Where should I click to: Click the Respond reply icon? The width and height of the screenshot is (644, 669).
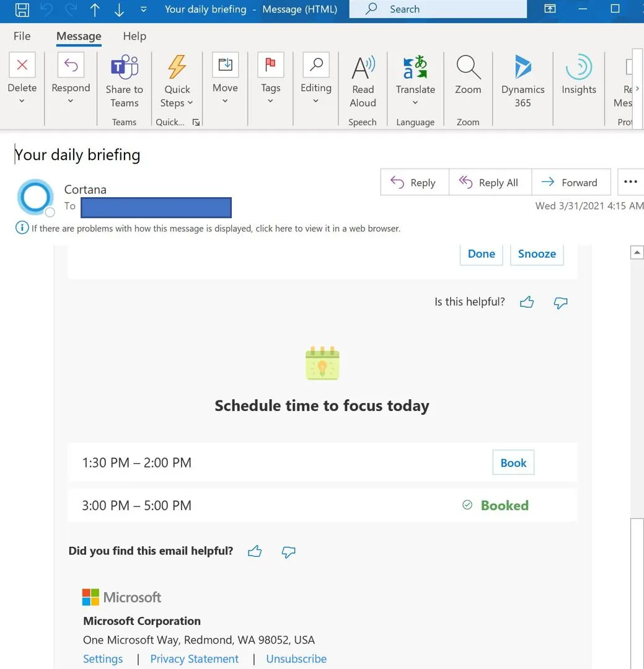(x=71, y=65)
